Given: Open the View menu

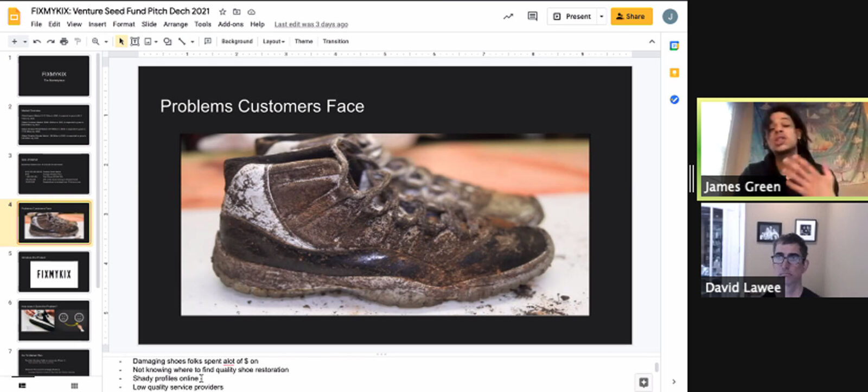Looking at the screenshot, I should pos(74,24).
